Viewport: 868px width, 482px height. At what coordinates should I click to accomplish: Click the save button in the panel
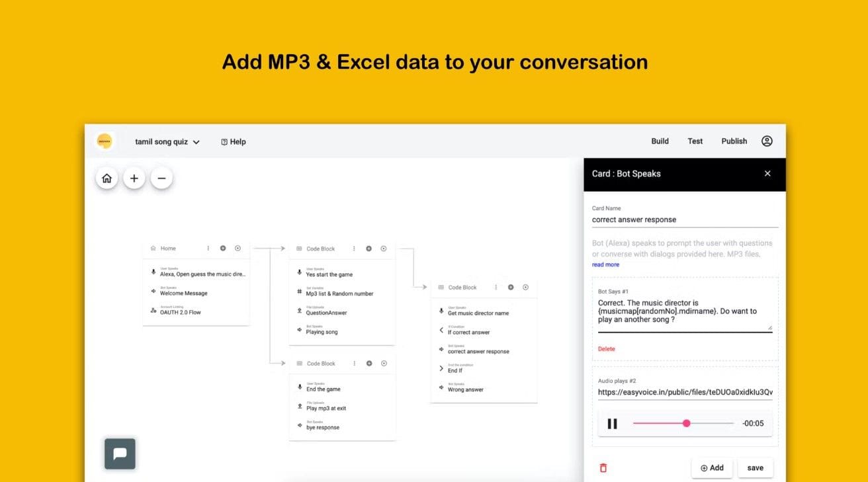755,467
